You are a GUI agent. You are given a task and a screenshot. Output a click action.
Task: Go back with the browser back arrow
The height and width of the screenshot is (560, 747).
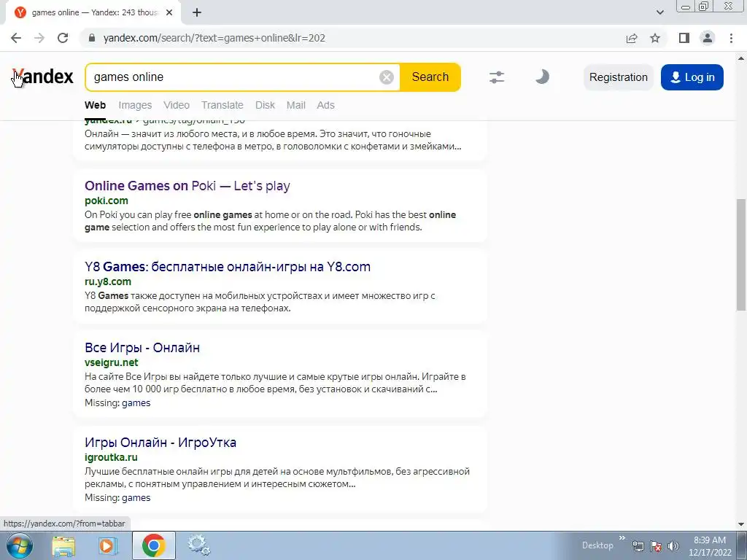click(16, 38)
